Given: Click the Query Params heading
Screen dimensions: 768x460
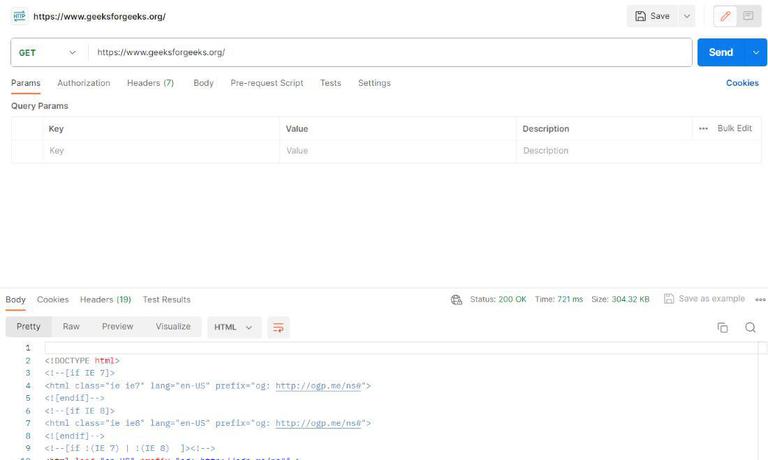Looking at the screenshot, I should (x=40, y=106).
